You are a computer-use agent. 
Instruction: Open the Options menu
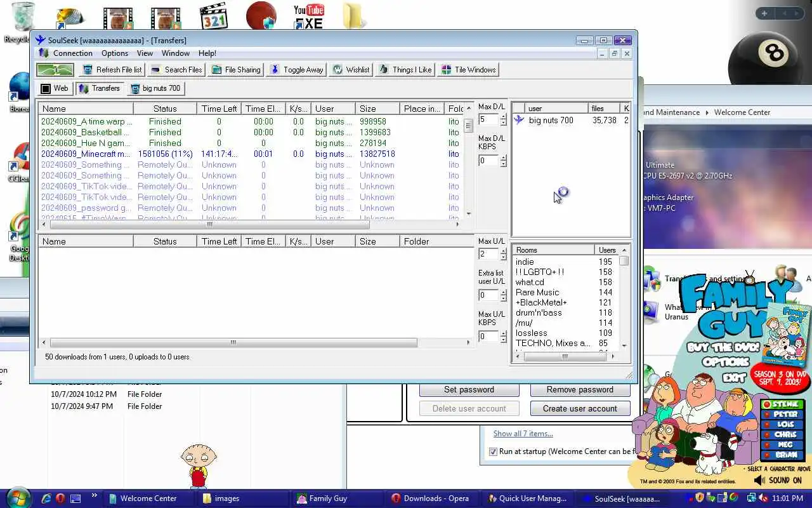tap(115, 53)
